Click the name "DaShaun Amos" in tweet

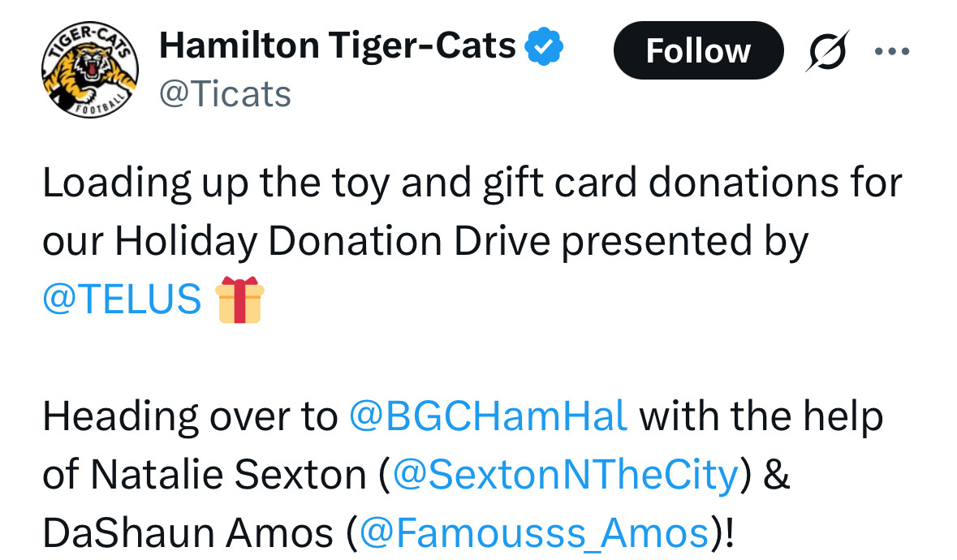188,533
